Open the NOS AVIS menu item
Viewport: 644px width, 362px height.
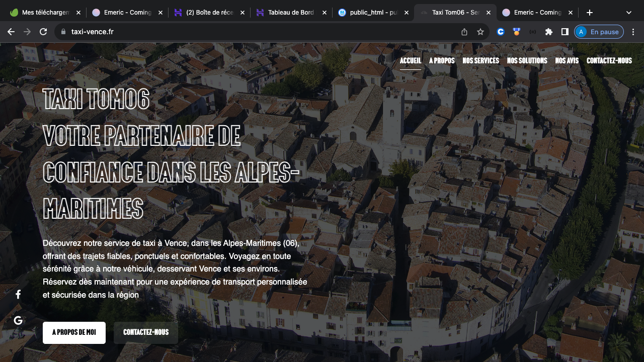(567, 61)
